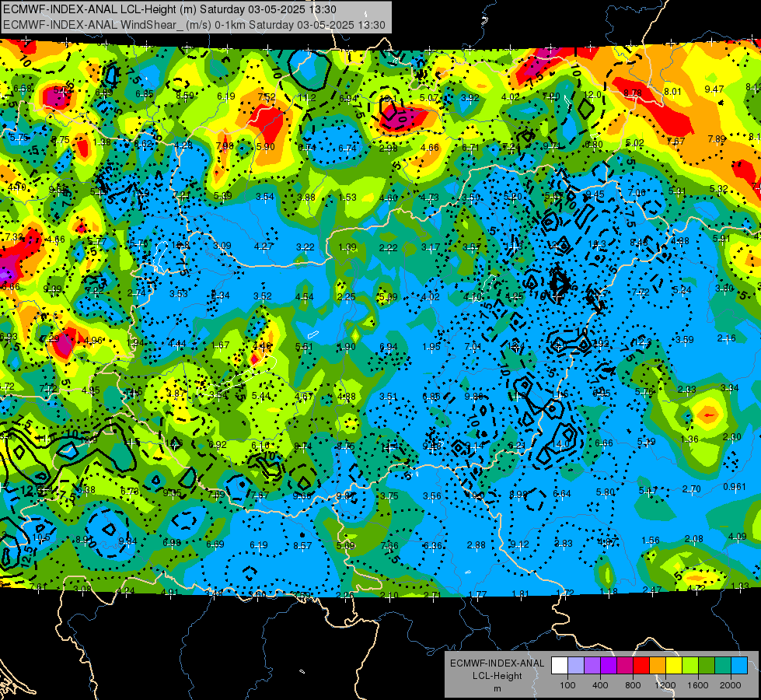Click the wind shear value 8.57
Screen dimensions: 761x700
point(302,545)
